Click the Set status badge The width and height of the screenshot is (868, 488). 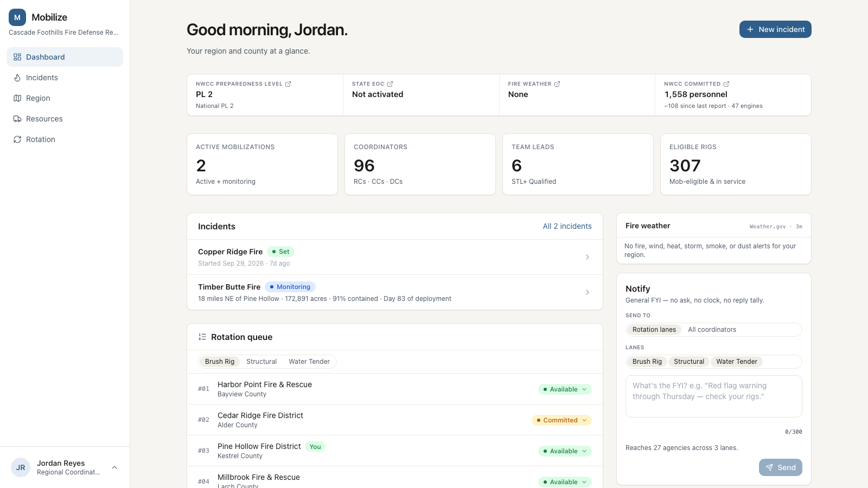(280, 252)
